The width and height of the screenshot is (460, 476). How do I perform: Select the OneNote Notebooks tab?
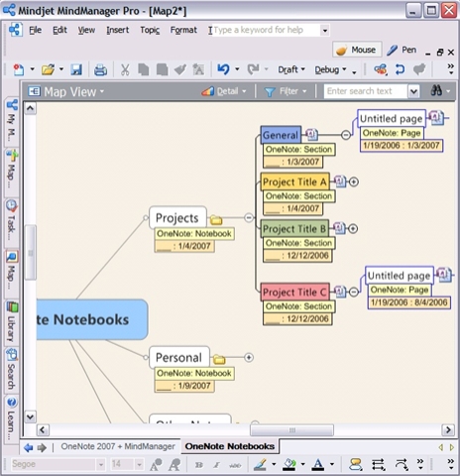[230, 446]
